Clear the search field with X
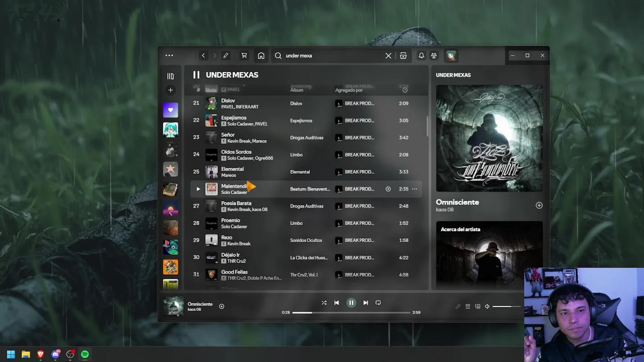The image size is (644, 362). pos(388,56)
